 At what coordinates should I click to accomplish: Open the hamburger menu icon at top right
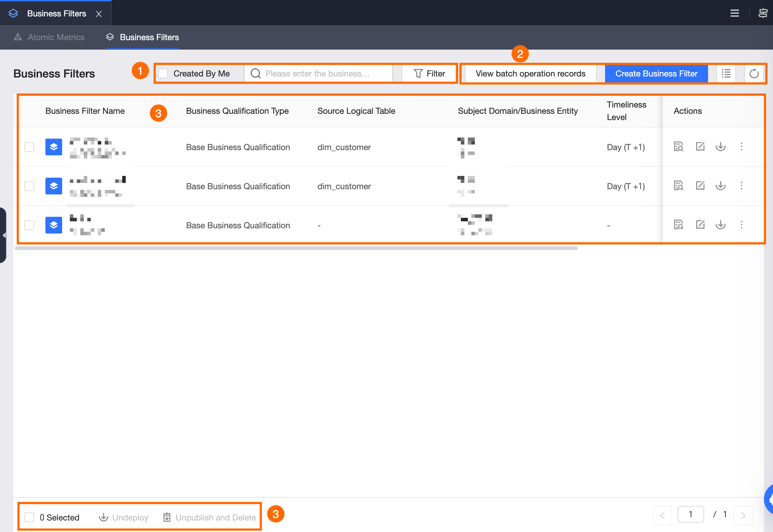pyautogui.click(x=735, y=13)
